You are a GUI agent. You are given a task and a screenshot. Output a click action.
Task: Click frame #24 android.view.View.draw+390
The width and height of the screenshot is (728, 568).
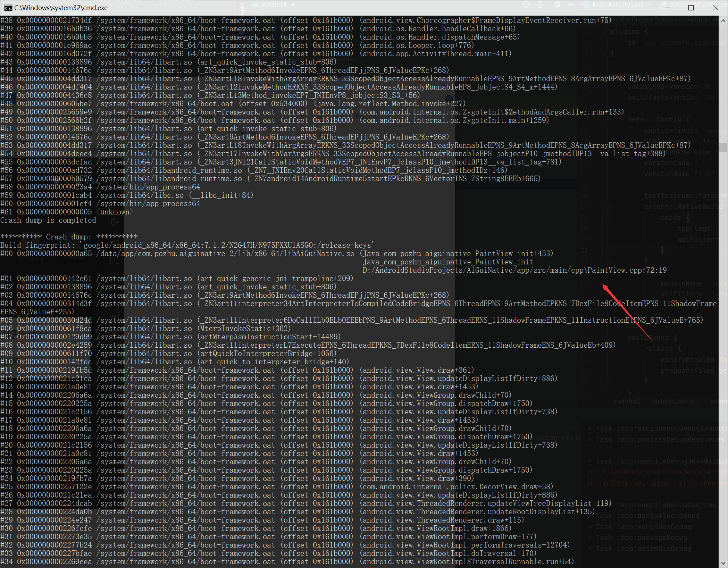tap(237, 478)
